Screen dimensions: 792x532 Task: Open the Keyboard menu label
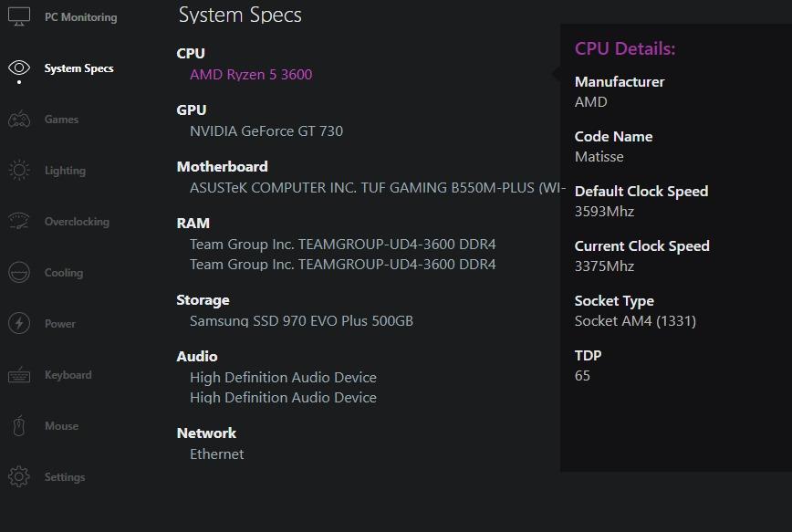click(68, 375)
